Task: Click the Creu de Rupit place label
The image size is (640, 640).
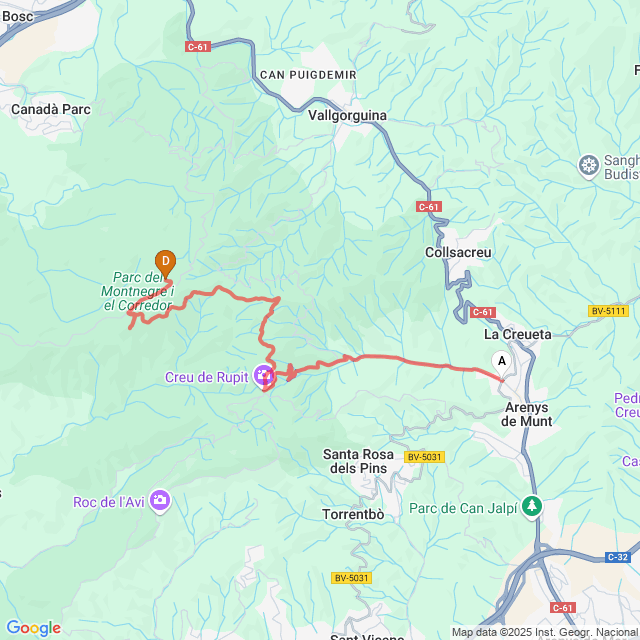Action: pos(207,377)
